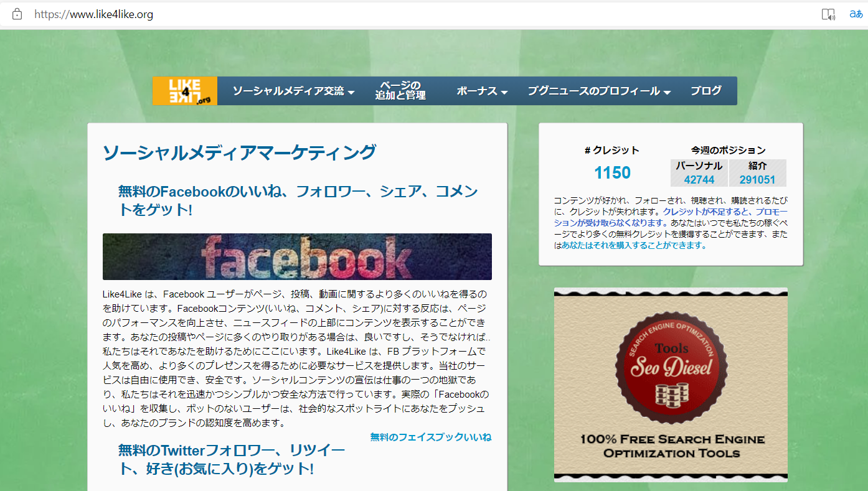Click the Seo Diesel advertisement banner
This screenshot has height=491, width=868.
671,385
